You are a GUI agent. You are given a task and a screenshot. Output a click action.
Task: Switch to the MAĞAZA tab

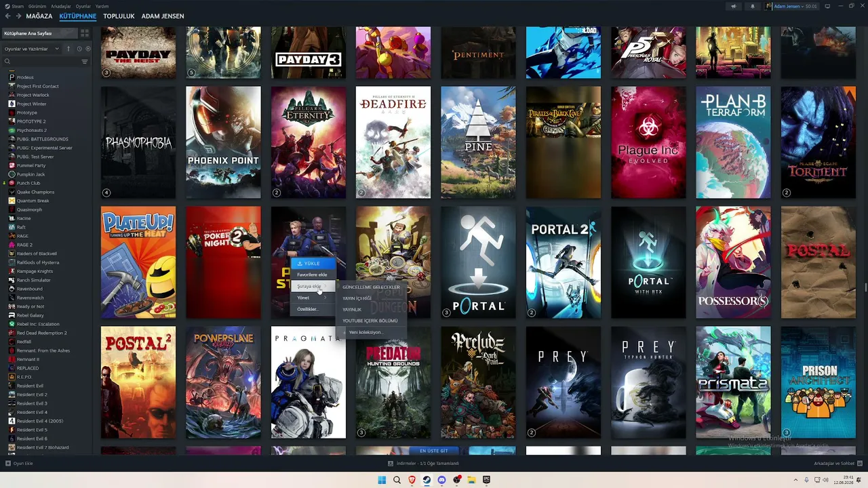point(39,16)
